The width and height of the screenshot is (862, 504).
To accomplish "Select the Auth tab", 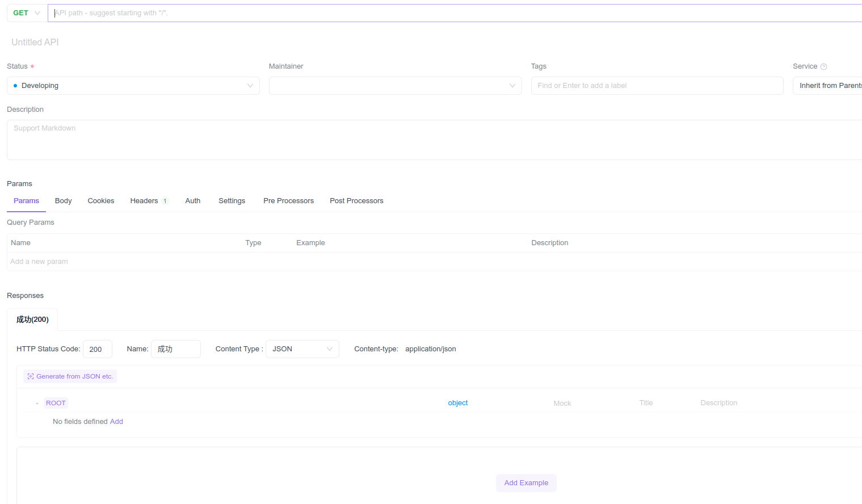I will [x=192, y=201].
